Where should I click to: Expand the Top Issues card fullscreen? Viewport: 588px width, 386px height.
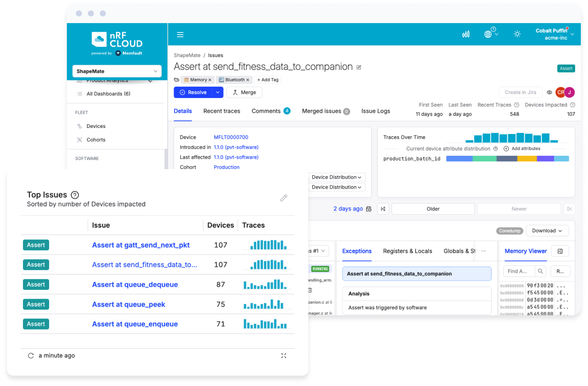pyautogui.click(x=284, y=356)
